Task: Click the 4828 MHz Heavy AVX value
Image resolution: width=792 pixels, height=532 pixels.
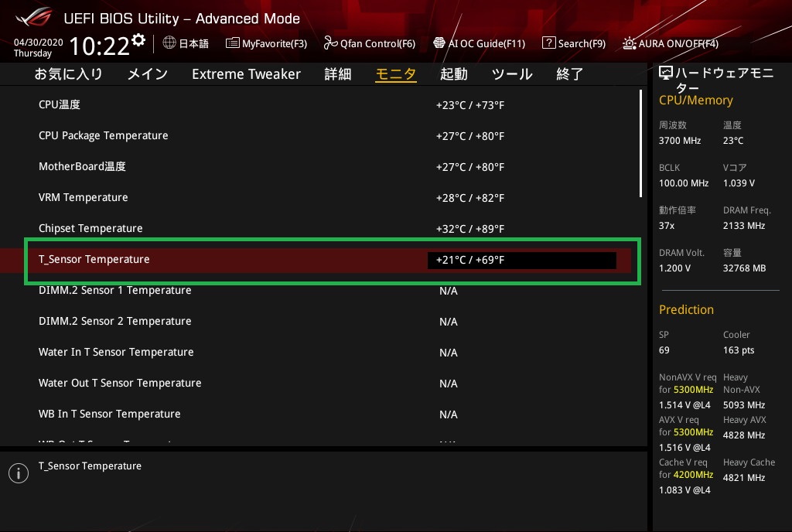Action: point(743,435)
